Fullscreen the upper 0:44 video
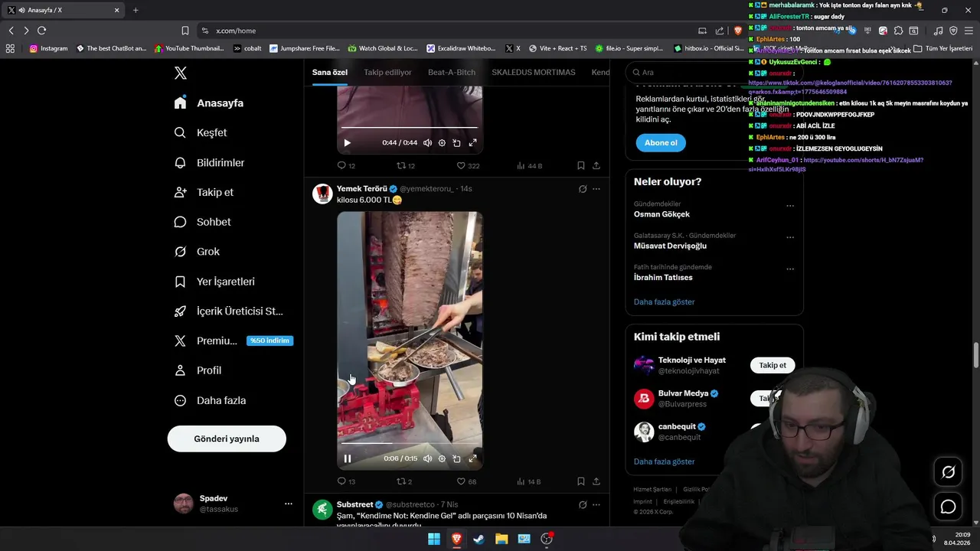This screenshot has width=980, height=551. coord(472,143)
